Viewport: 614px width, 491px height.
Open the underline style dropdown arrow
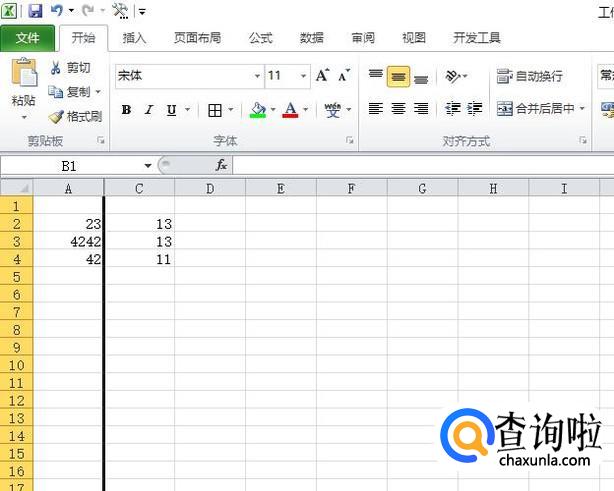(x=188, y=110)
